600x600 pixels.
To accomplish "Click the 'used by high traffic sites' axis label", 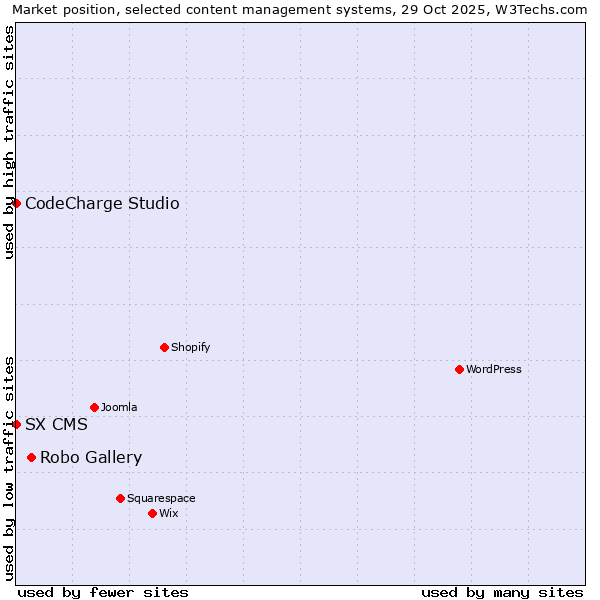I will coord(9,142).
